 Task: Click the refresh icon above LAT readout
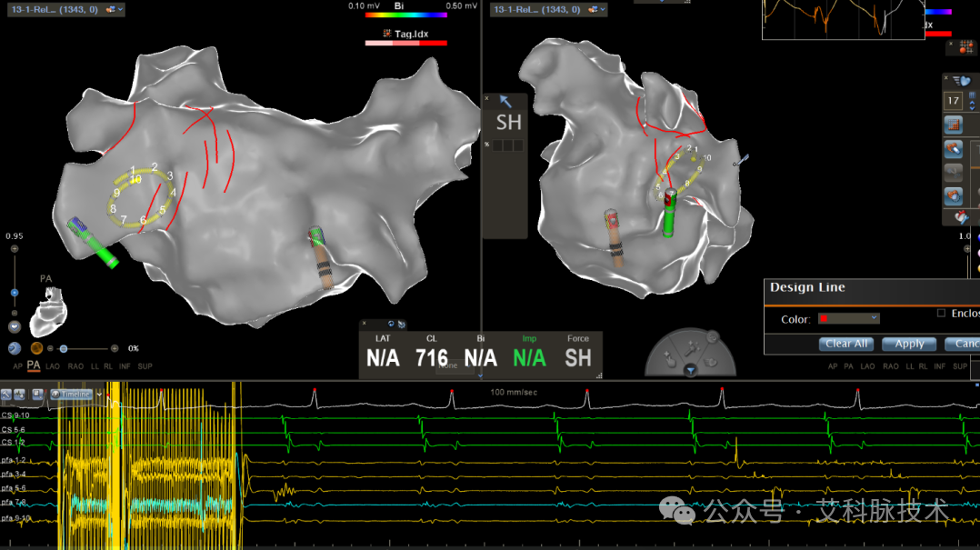(x=391, y=324)
